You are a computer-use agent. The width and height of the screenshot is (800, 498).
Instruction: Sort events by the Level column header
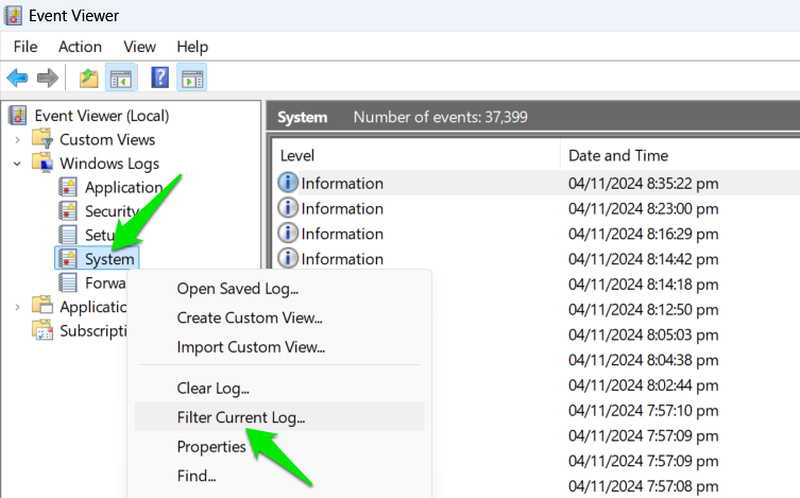pos(414,156)
